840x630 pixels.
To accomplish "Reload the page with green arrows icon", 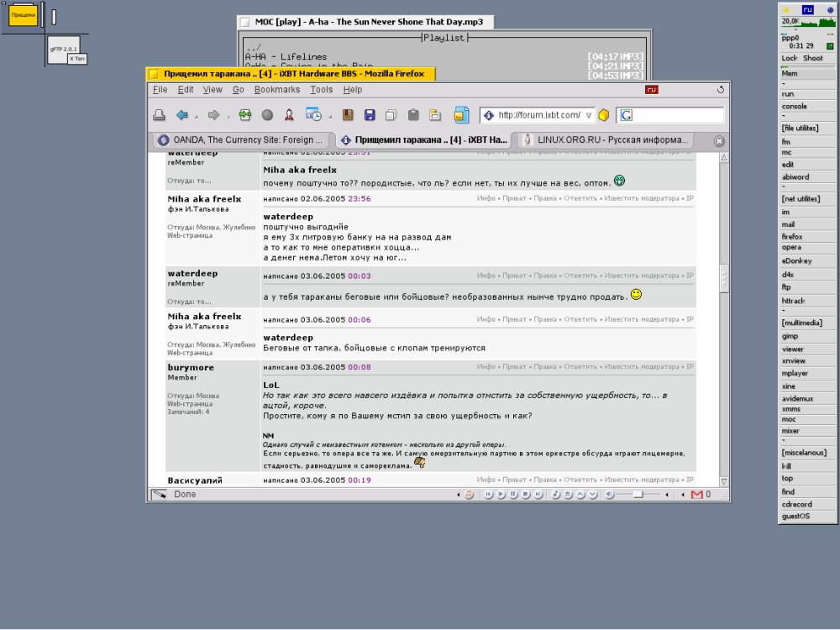I will tap(244, 114).
